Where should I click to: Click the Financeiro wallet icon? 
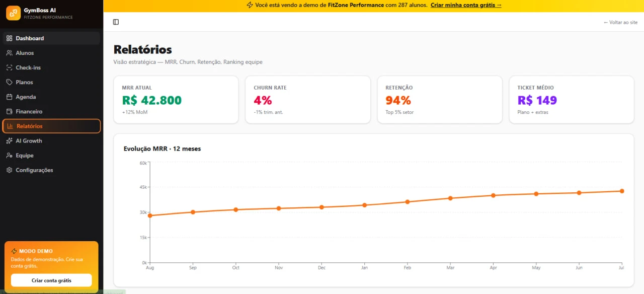coord(9,111)
